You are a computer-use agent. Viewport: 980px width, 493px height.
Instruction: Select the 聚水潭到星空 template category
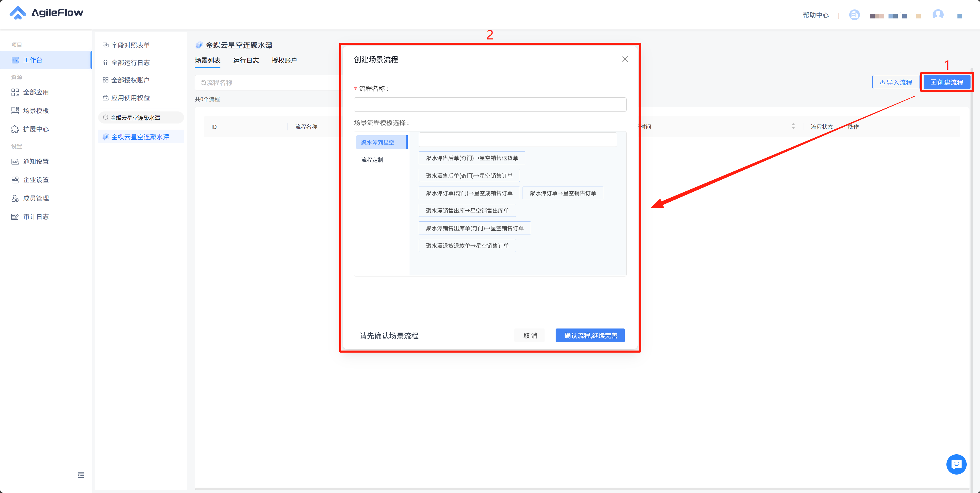tap(382, 142)
